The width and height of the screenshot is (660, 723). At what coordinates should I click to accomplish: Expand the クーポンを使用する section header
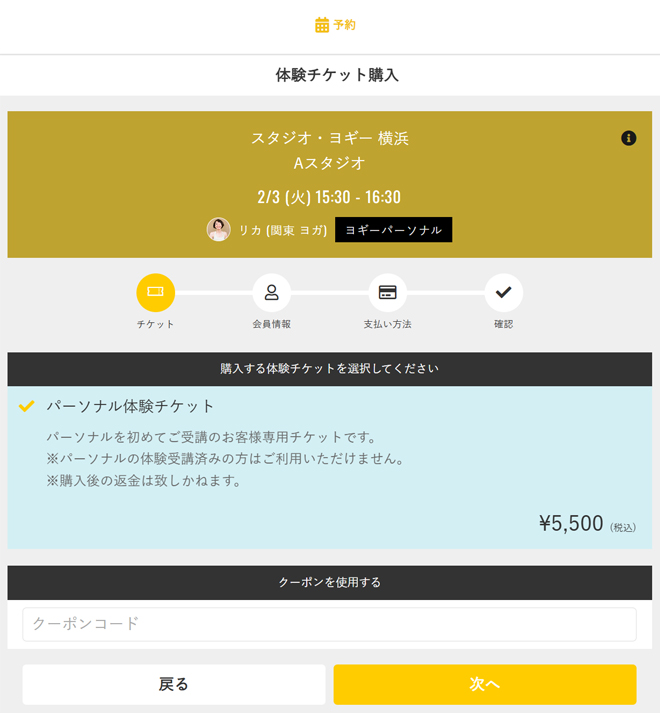[x=329, y=582]
